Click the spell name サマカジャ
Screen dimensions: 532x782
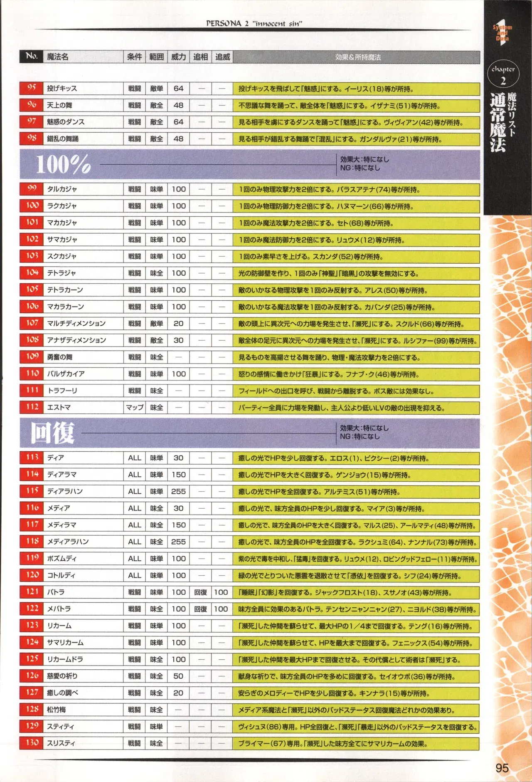(62, 240)
